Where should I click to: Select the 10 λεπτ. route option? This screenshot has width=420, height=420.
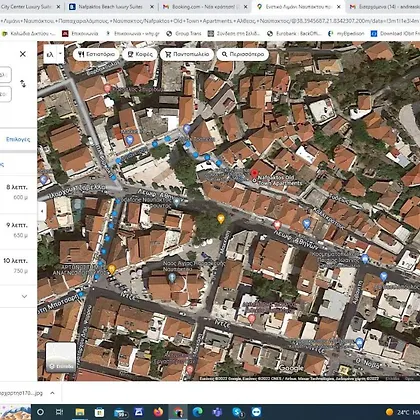(18, 266)
